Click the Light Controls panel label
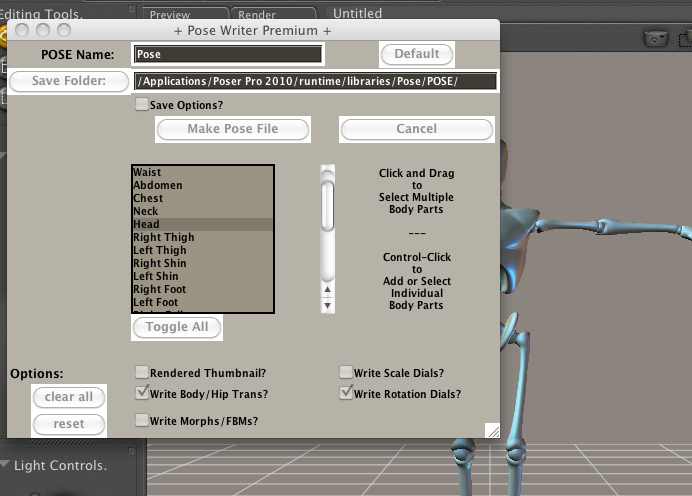This screenshot has width=692, height=496. click(60, 465)
